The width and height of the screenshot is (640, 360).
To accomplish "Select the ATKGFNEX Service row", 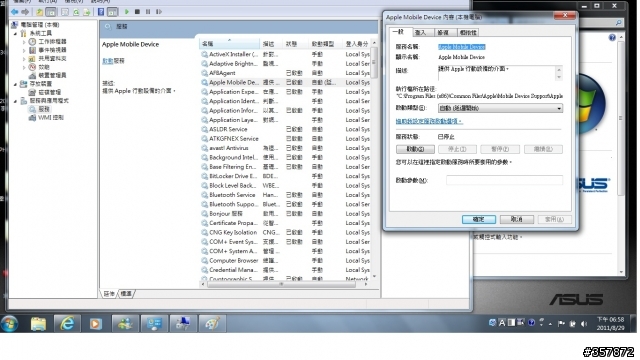I will click(285, 138).
